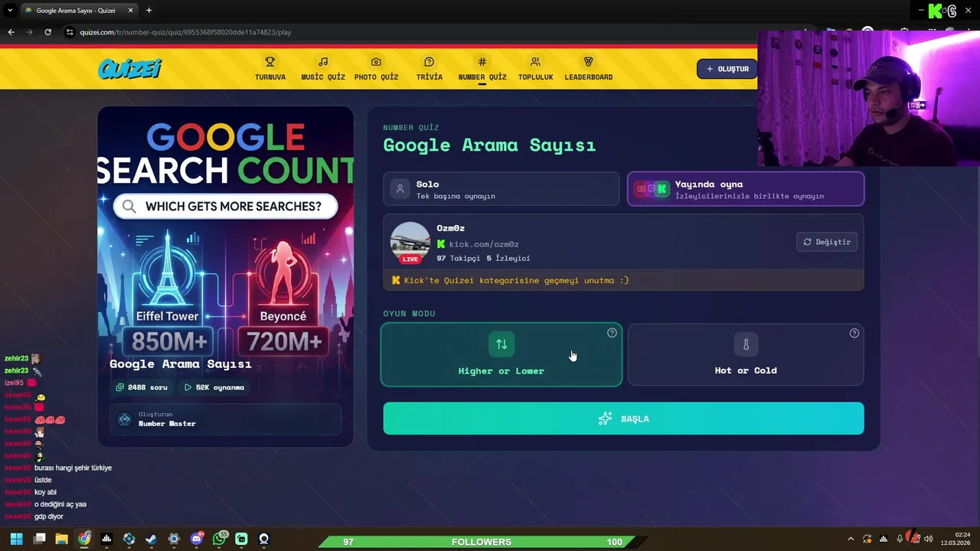Show help for Higher or Lower mode
The image size is (980, 551).
(x=612, y=333)
